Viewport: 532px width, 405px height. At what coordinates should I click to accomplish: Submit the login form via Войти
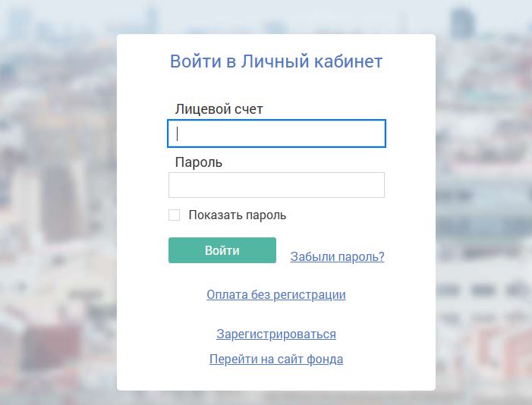222,251
